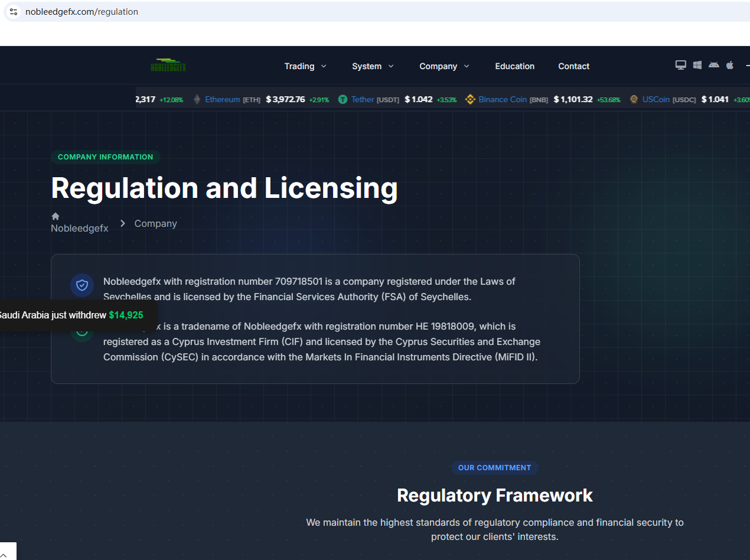Click the Ethereum link in the ticker
750x560 pixels.
tap(222, 99)
